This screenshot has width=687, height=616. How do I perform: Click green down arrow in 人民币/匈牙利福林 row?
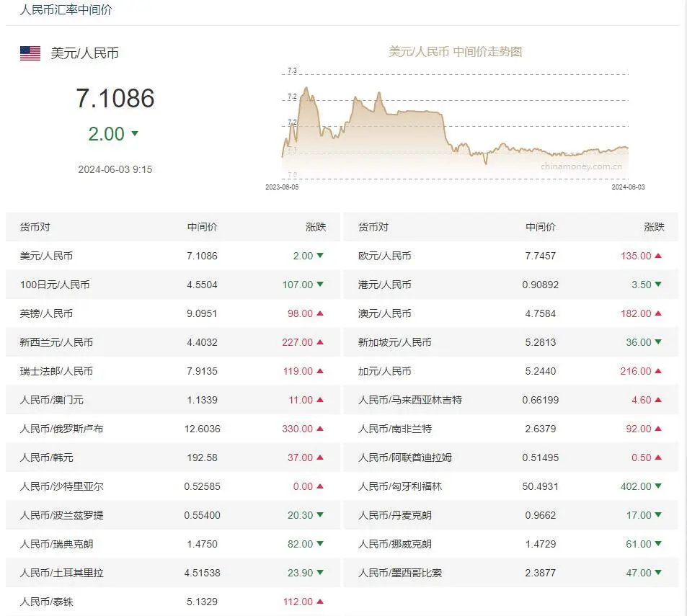(x=658, y=486)
